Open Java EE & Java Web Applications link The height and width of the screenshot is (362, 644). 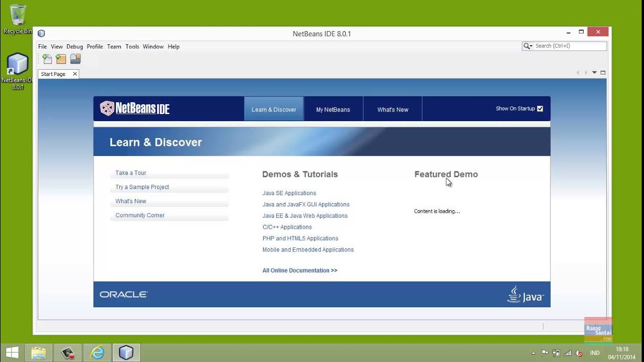coord(305,216)
